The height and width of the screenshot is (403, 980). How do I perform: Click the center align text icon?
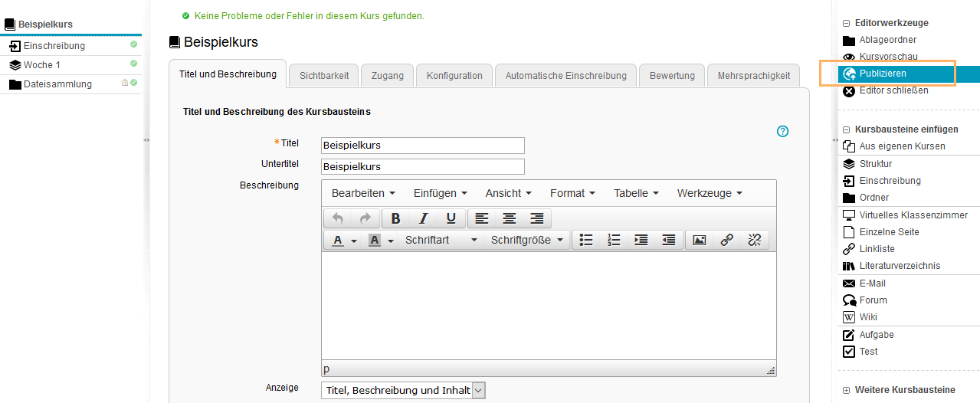[509, 218]
